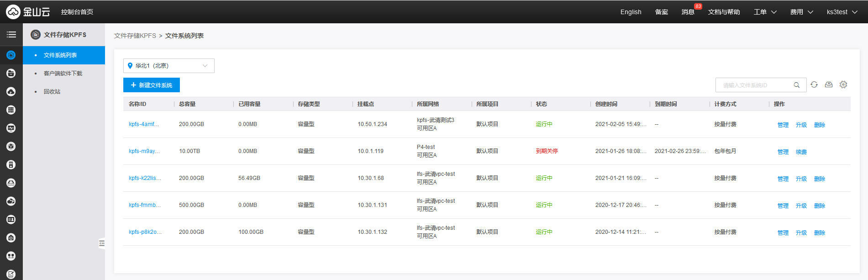The width and height of the screenshot is (868, 280).
Task: Open the stacked server icon in the dark sidebar
Action: click(11, 110)
